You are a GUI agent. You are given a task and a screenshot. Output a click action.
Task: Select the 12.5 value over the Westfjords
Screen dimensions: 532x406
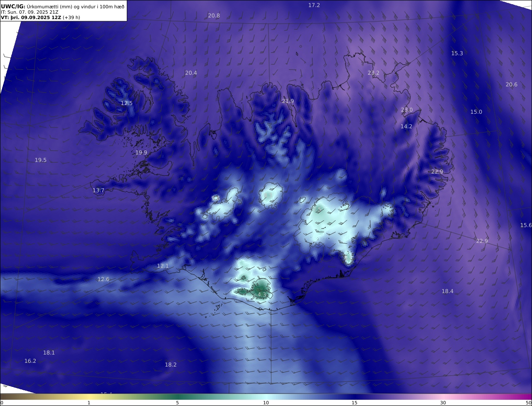[x=127, y=103]
